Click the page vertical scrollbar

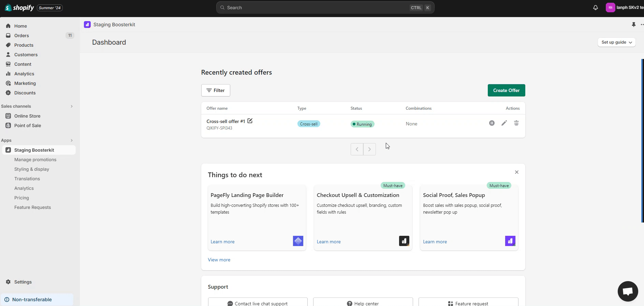[x=643, y=140]
